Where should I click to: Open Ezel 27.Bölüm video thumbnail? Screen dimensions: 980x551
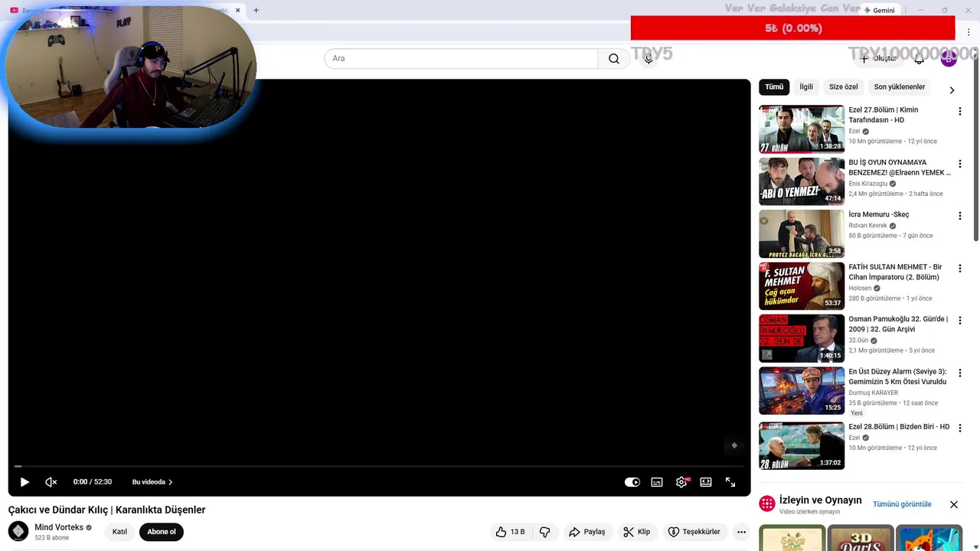click(x=802, y=129)
